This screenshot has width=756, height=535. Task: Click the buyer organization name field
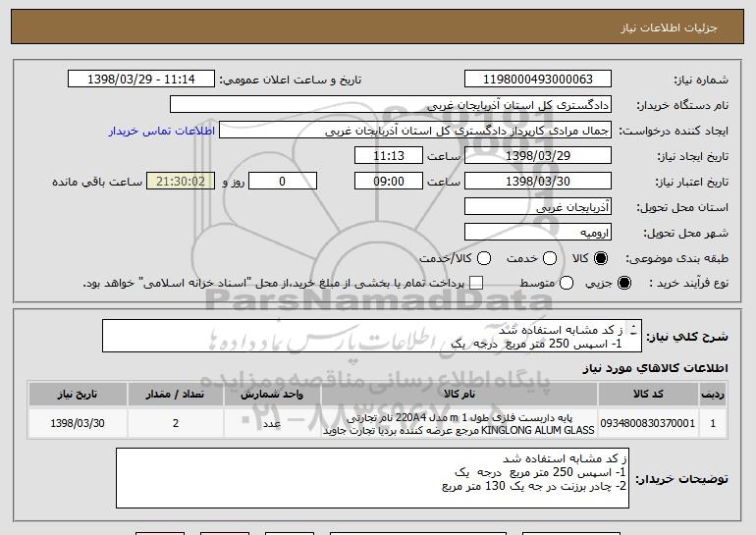tap(391, 105)
